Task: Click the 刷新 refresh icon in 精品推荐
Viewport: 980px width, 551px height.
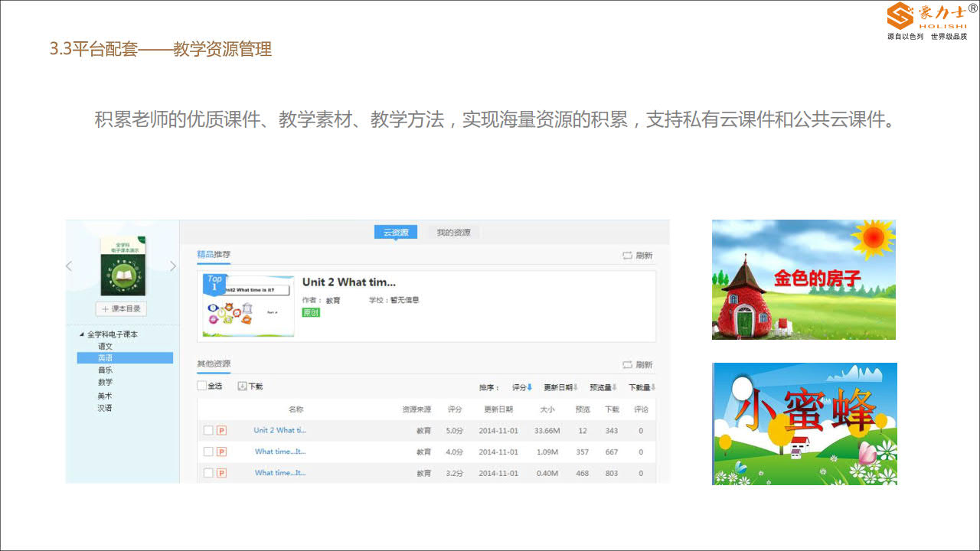Action: 628,256
